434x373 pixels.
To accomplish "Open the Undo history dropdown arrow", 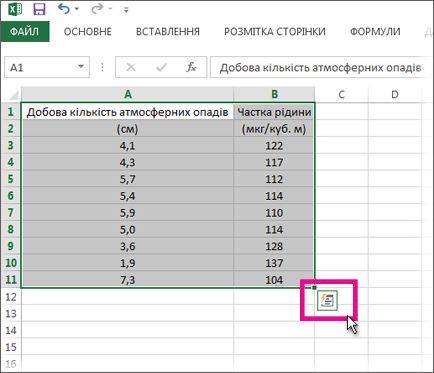I will [x=77, y=9].
